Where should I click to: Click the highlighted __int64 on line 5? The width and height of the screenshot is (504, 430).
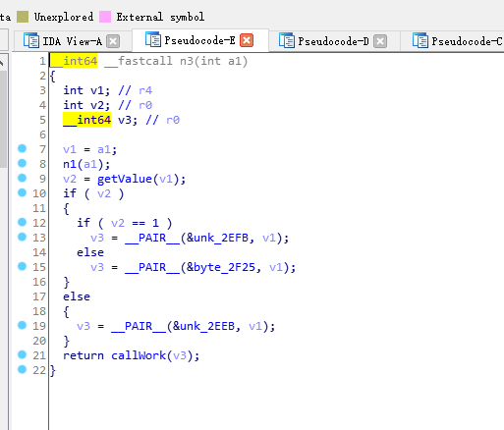[x=87, y=120]
